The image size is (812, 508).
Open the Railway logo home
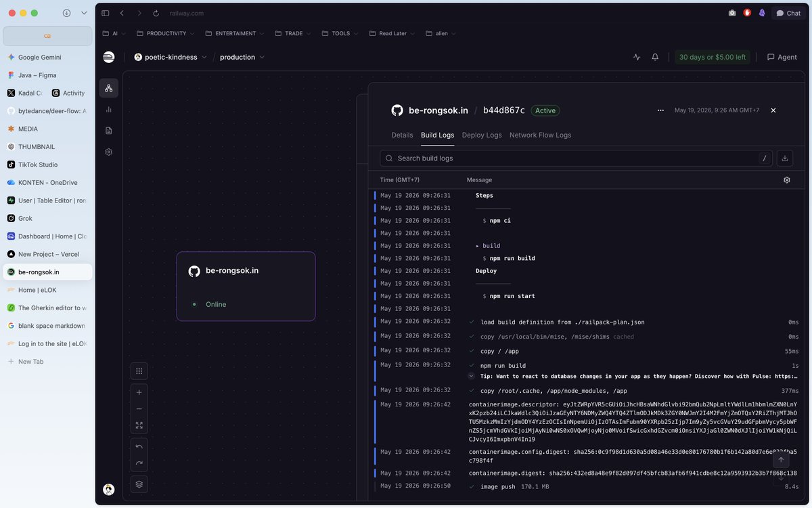click(108, 58)
